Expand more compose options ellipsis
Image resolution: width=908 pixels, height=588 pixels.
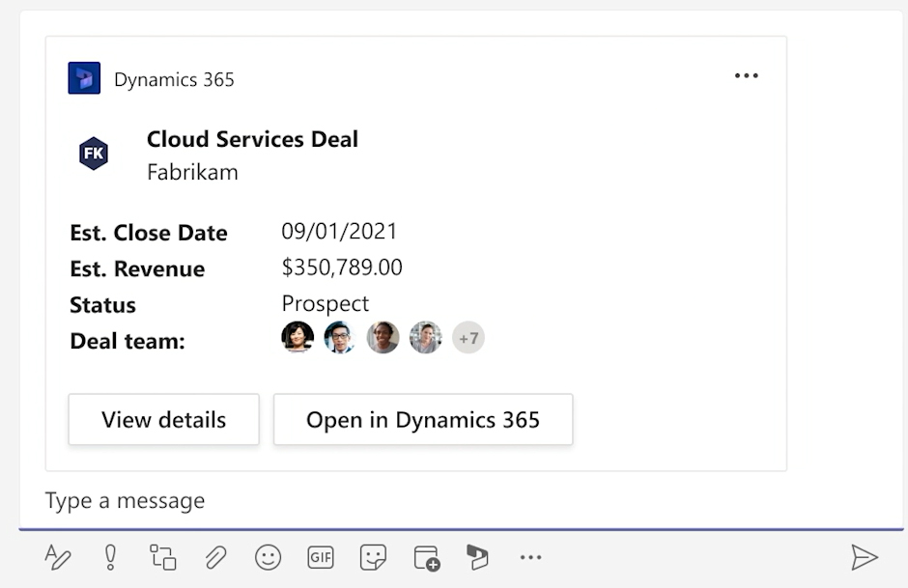(x=530, y=557)
